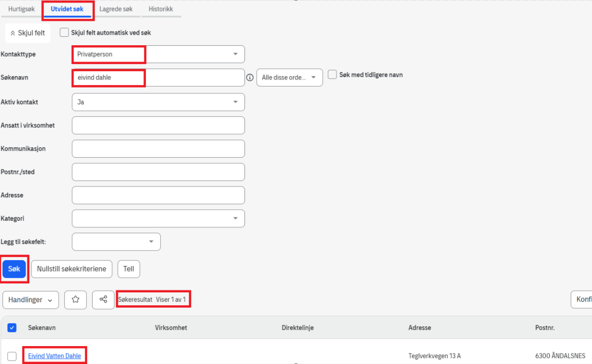Image resolution: width=592 pixels, height=364 pixels.
Task: Click the info icon beside Søkenavn
Action: point(250,78)
